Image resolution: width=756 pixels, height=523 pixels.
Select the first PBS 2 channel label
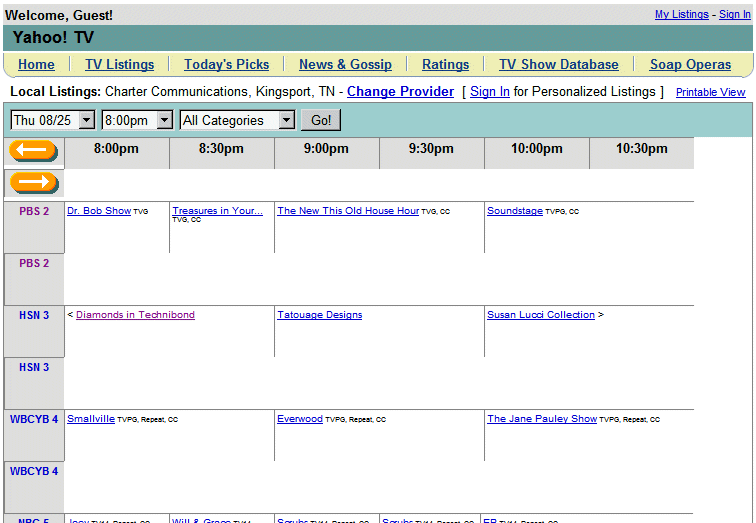pos(34,212)
